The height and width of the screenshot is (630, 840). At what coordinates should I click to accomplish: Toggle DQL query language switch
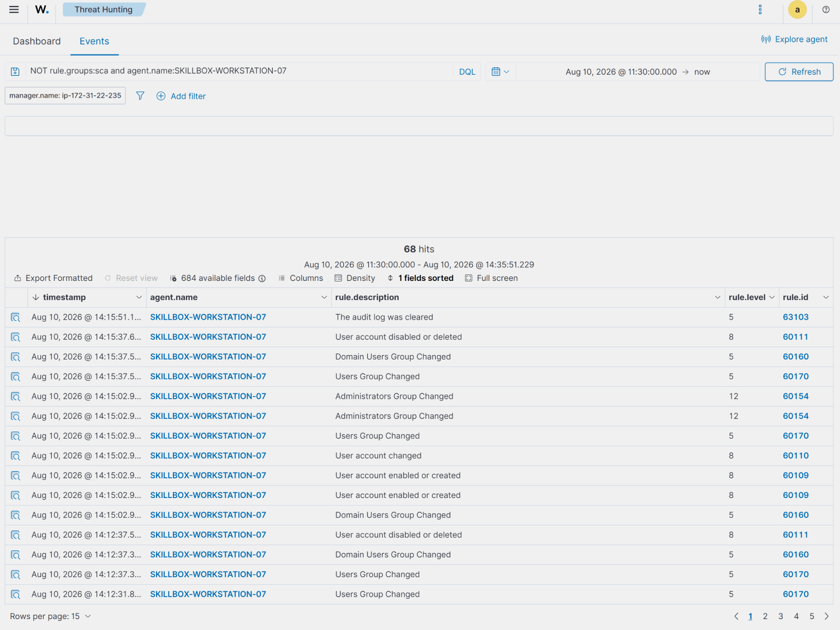pos(467,71)
